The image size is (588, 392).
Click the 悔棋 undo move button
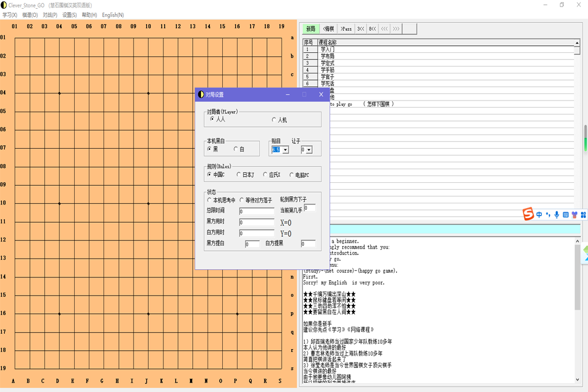click(328, 29)
